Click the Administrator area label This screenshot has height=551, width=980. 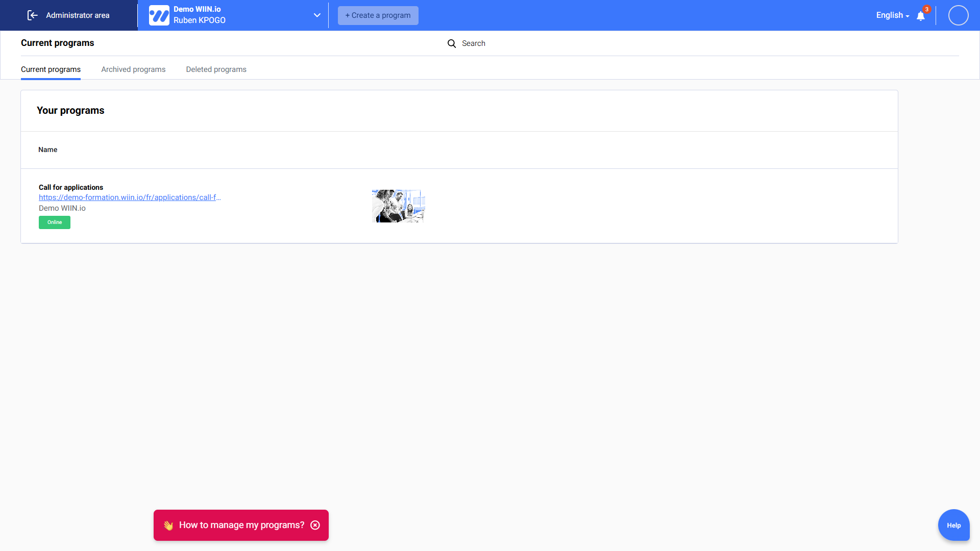click(78, 15)
